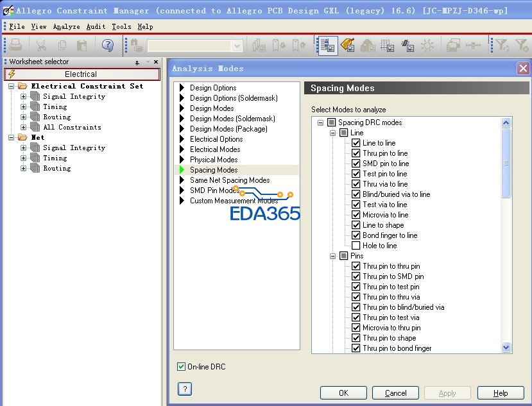Screen dimensions: 532x406
Task: Select the Electrical worksheet tab button
Action: tap(82, 74)
